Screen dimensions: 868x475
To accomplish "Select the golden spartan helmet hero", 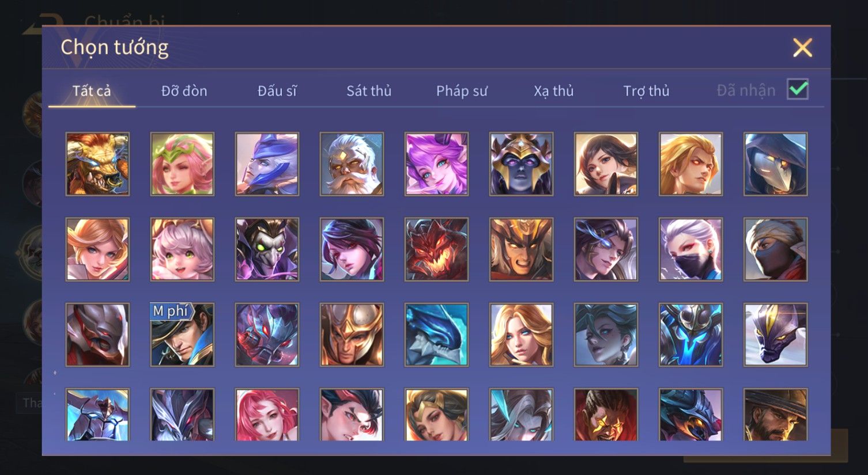I will coord(352,335).
